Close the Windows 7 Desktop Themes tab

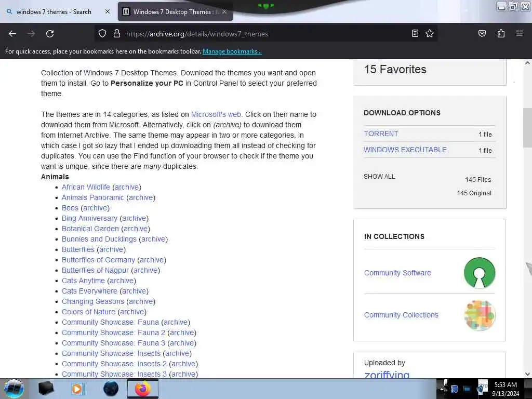click(x=224, y=11)
